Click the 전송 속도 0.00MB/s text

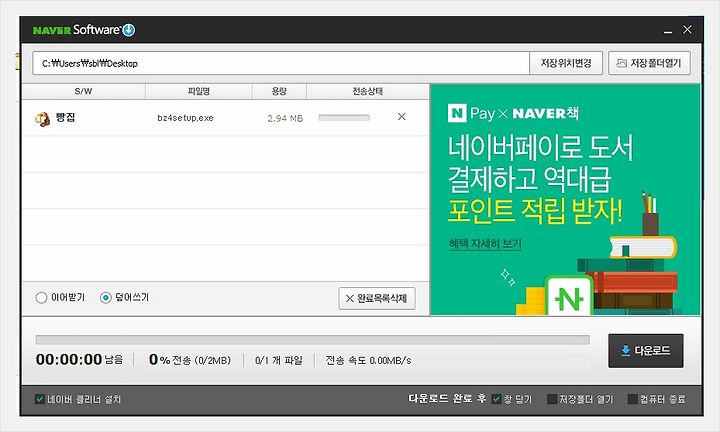368,360
